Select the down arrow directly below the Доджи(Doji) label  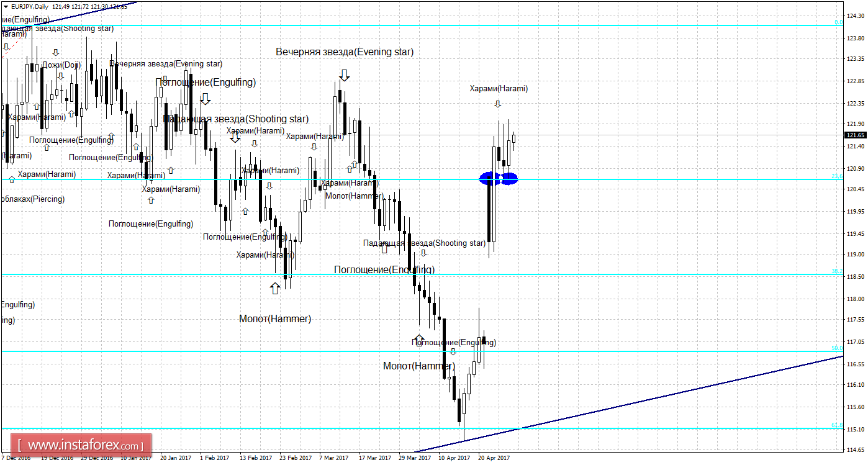pyautogui.click(x=60, y=76)
